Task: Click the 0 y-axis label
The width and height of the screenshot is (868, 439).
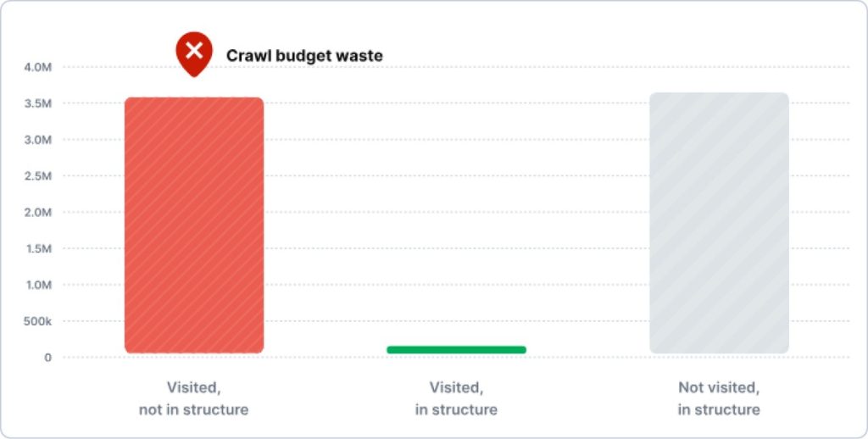Action: click(47, 358)
